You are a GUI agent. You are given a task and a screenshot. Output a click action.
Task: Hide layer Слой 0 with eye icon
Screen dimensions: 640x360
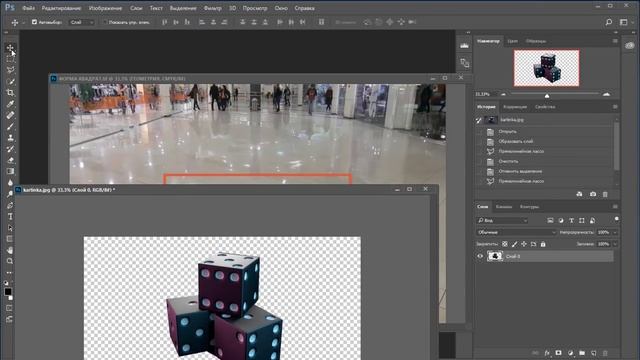[x=480, y=256]
